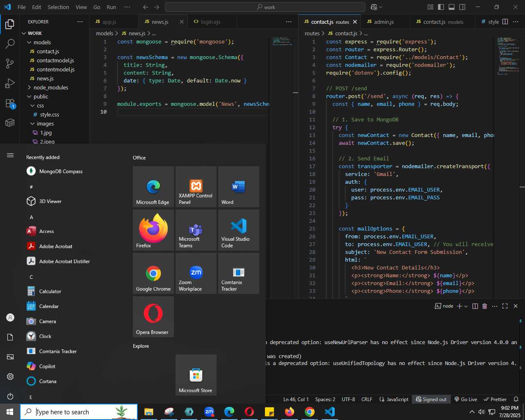Toggle the secondary side bar visibility
This screenshot has width=525, height=420.
tap(462, 7)
